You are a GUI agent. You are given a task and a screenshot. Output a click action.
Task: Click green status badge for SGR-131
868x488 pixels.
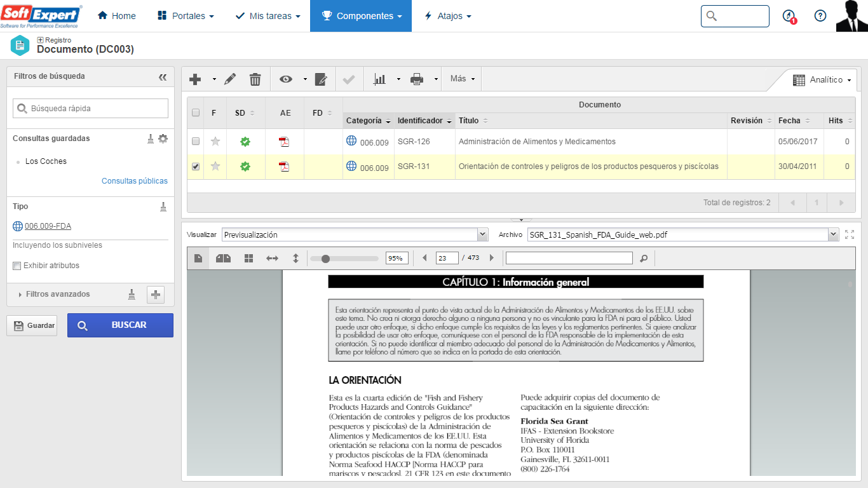(x=245, y=166)
